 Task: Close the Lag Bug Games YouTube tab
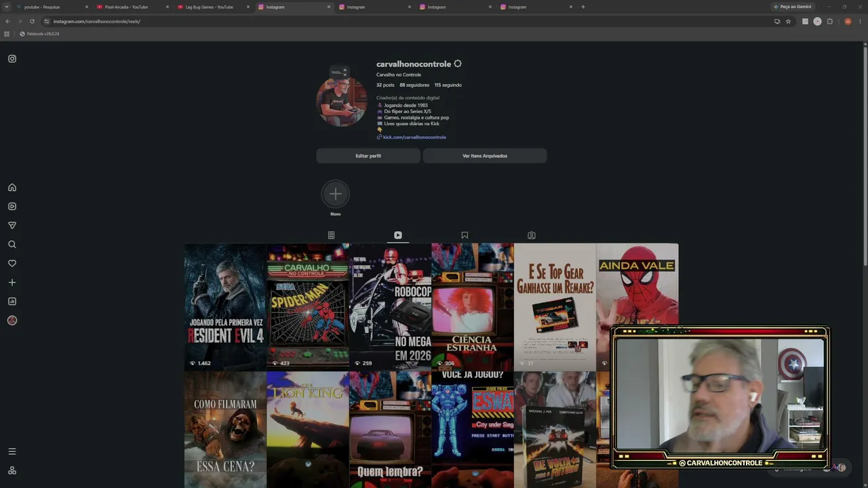pos(248,7)
